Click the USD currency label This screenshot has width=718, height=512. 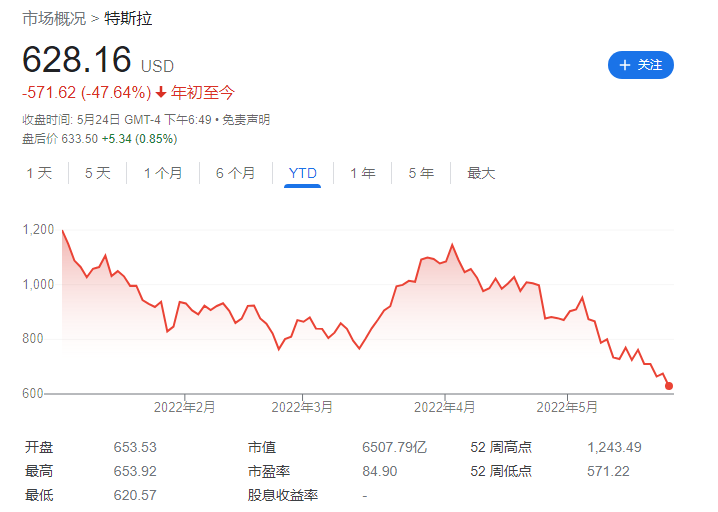tap(158, 66)
